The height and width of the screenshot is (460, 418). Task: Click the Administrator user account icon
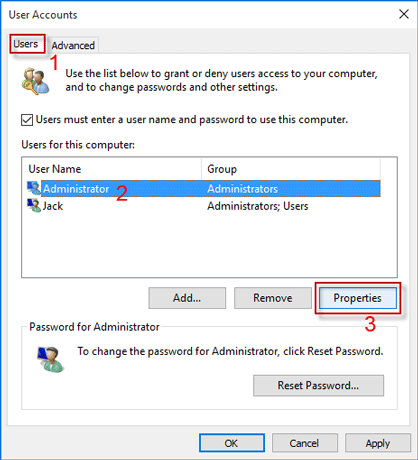34,188
